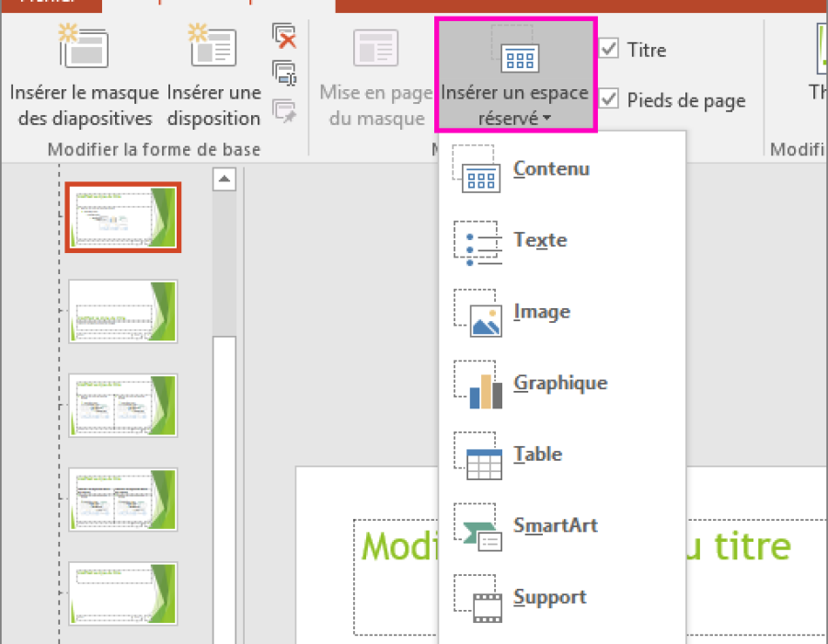Select the first highlighted layout thumbnail

[123, 217]
